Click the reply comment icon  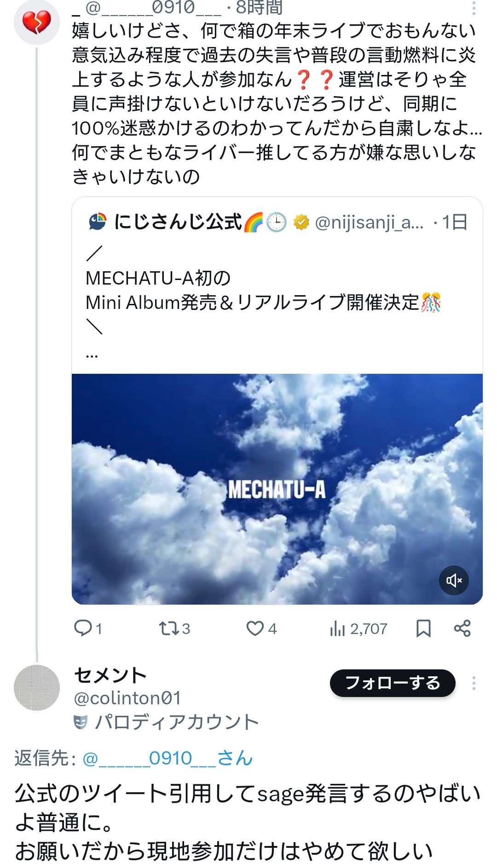[x=83, y=628]
